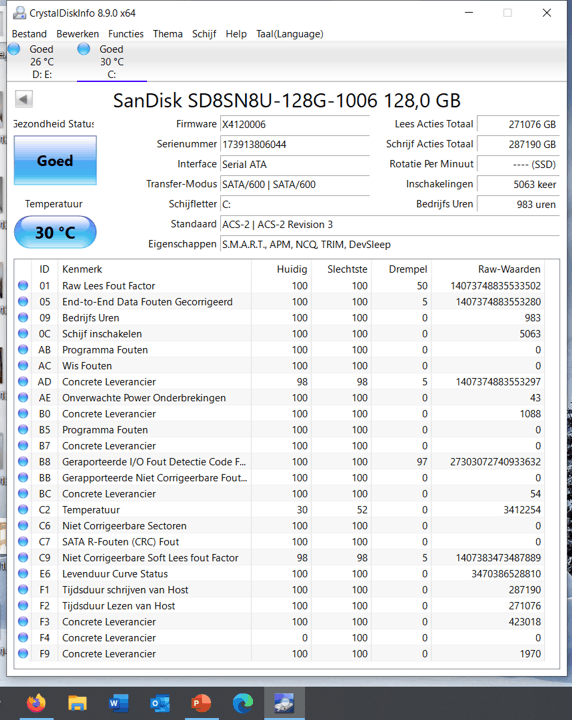The image size is (572, 720).
Task: Click the Raw-Waarden column header
Action: pos(488,269)
